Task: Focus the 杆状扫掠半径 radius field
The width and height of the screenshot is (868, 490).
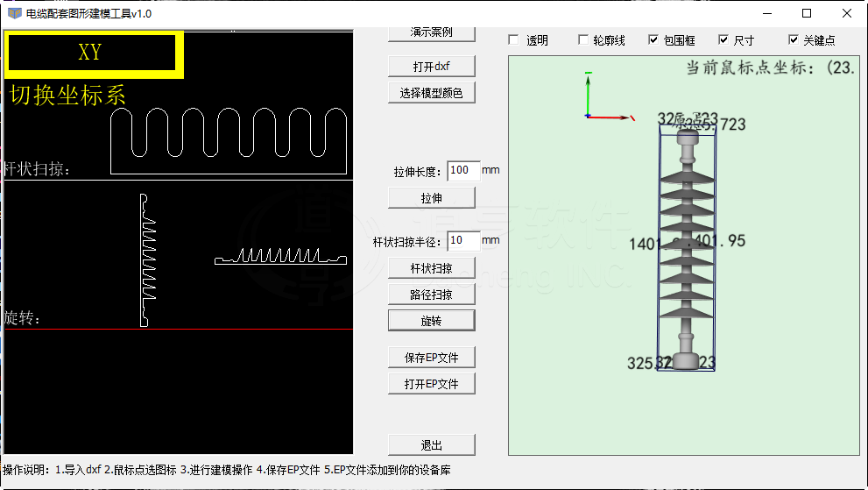Action: click(462, 240)
